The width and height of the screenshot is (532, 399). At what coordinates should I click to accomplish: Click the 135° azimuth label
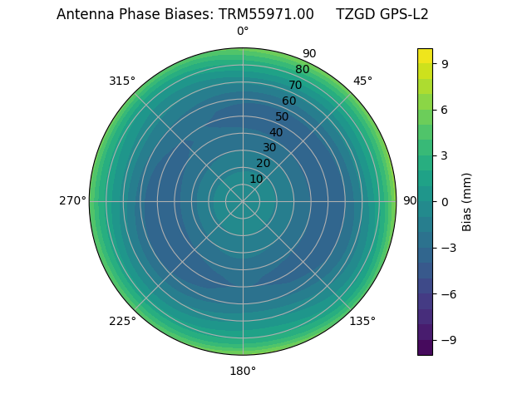pos(362,321)
